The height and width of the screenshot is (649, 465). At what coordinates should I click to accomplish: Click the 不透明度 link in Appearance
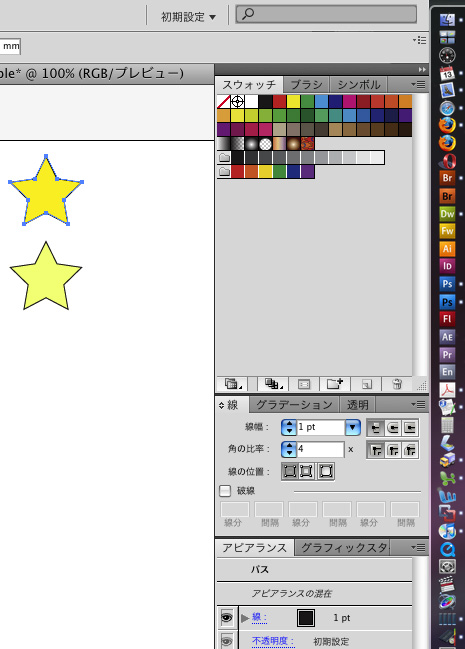273,641
